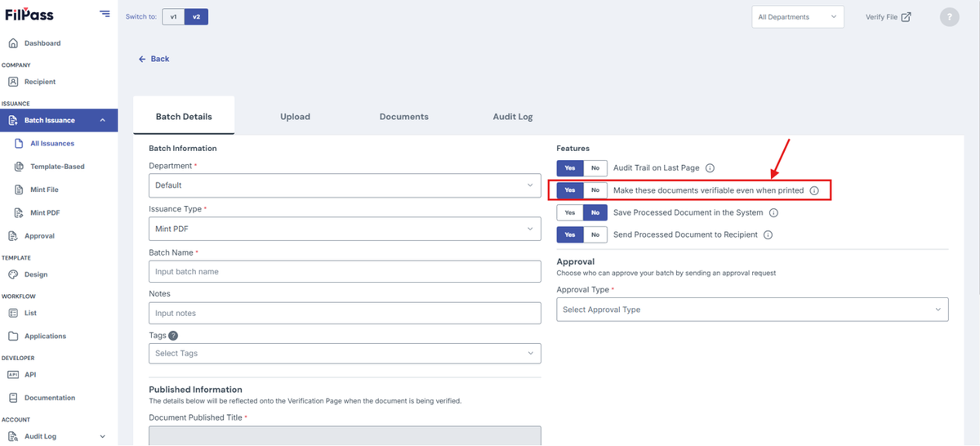Open the All Departments dropdown
The height and width of the screenshot is (446, 980).
coord(798,17)
